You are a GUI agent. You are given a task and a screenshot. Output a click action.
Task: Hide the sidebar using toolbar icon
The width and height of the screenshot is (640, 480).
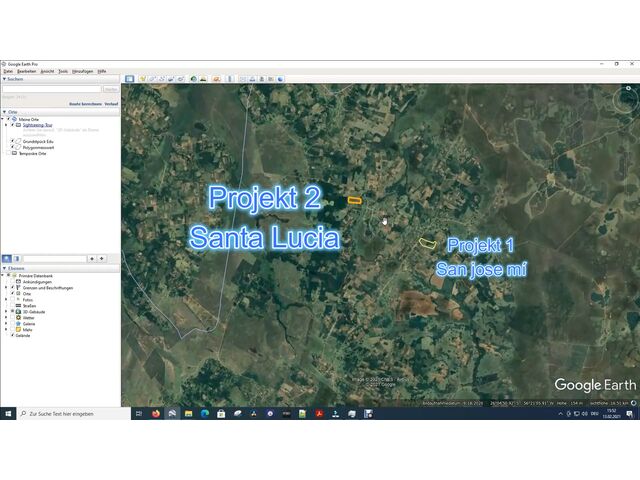tap(129, 79)
